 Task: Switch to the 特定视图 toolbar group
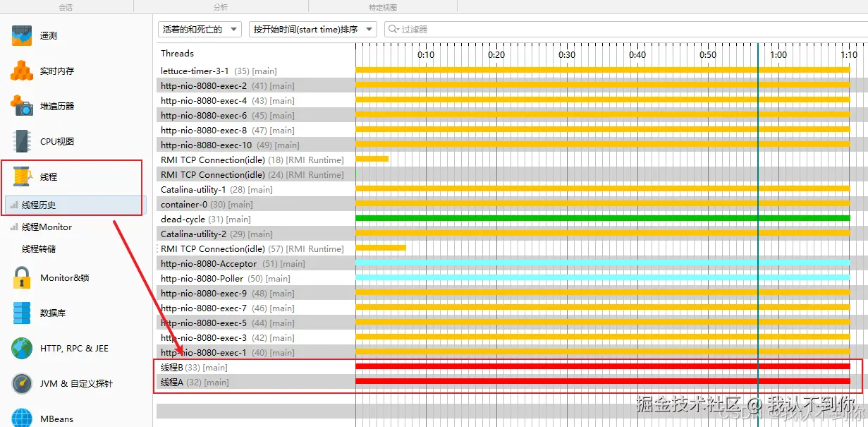(x=382, y=7)
